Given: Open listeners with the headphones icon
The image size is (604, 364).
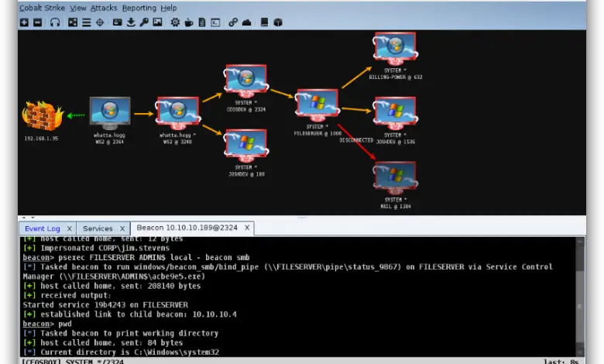Looking at the screenshot, I should click(x=55, y=22).
